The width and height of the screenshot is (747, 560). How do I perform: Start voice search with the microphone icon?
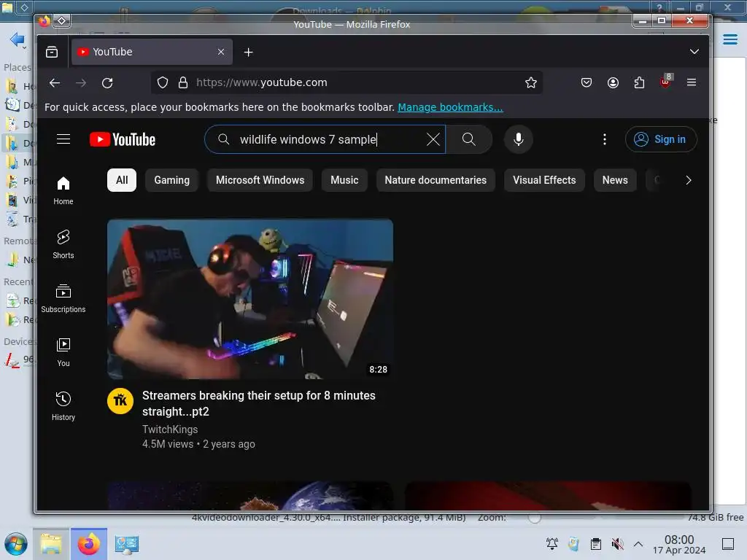coord(519,139)
